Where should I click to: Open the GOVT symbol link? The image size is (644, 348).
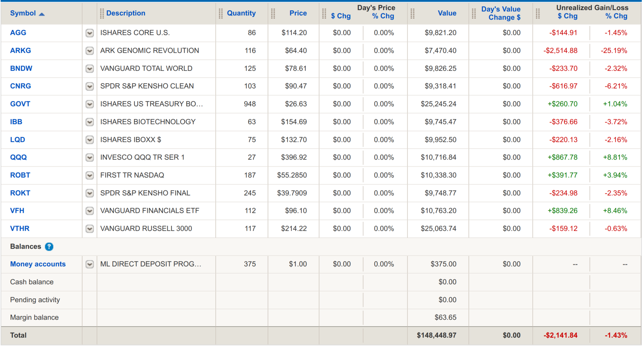point(20,104)
